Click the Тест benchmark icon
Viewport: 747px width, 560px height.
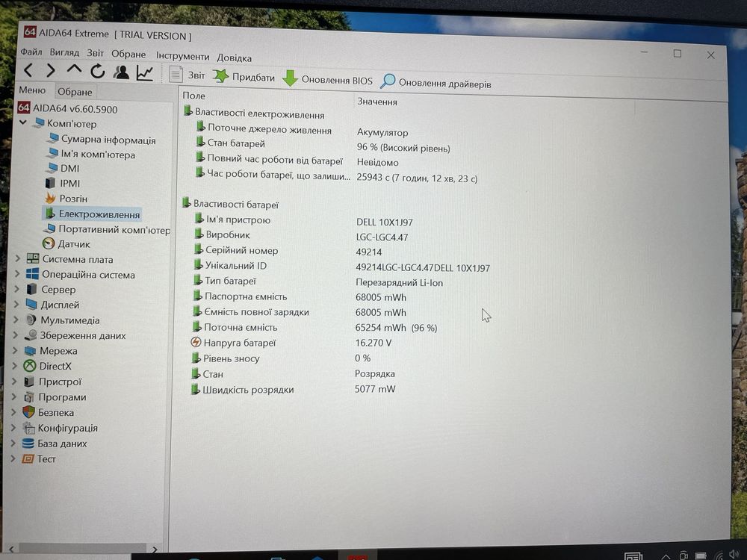click(28, 458)
